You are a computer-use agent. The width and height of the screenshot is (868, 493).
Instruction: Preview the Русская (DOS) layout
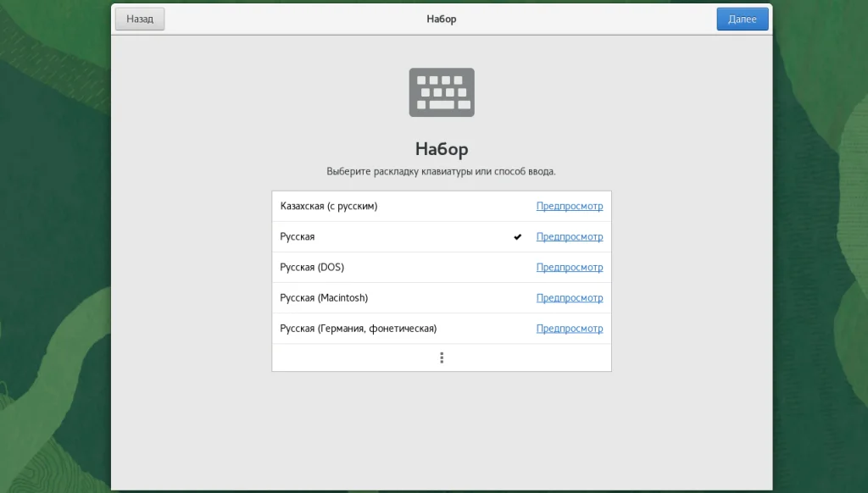569,267
